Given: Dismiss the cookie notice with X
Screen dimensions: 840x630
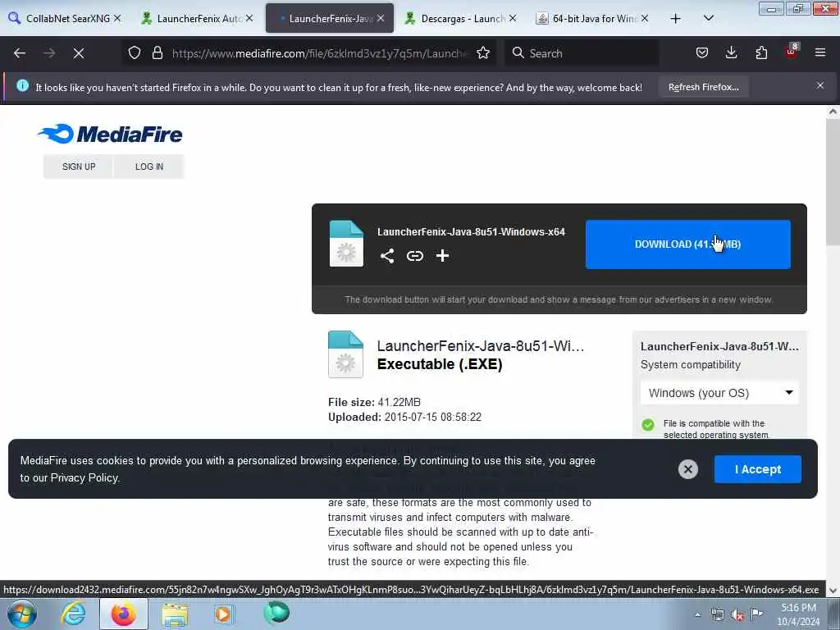Looking at the screenshot, I should 688,469.
